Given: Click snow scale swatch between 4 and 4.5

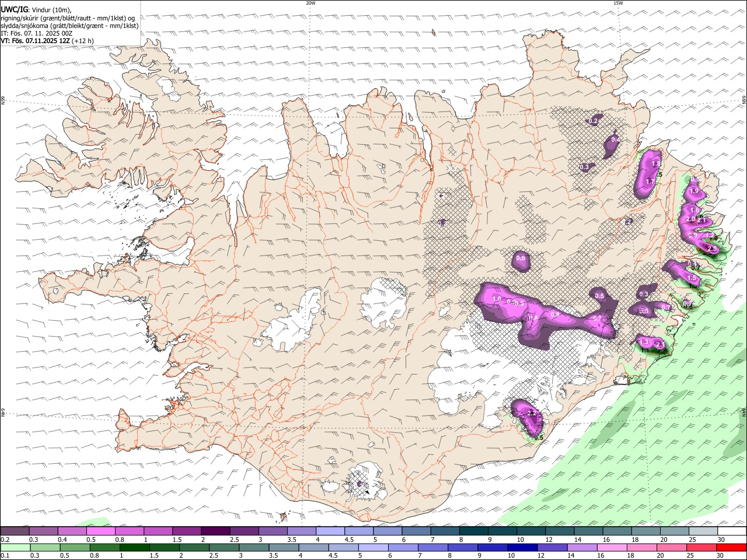Looking at the screenshot, I should [329, 531].
